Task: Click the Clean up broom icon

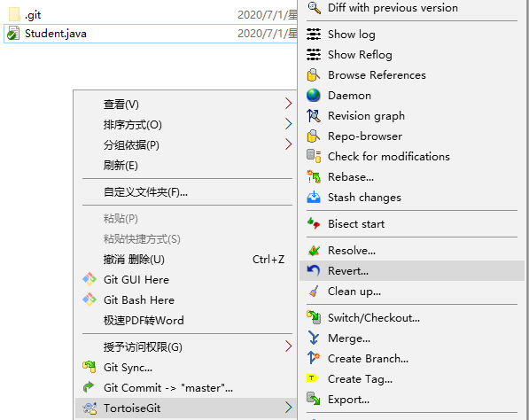Action: [314, 292]
